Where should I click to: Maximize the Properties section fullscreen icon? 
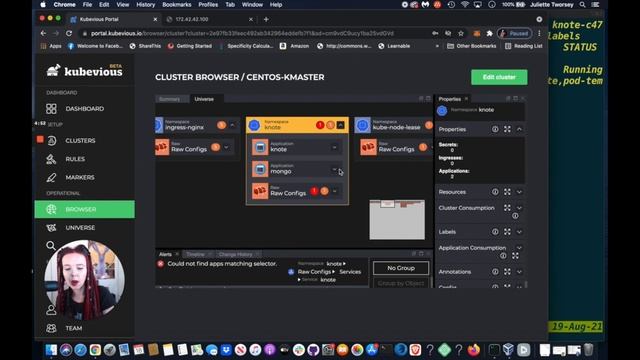pyautogui.click(x=507, y=129)
